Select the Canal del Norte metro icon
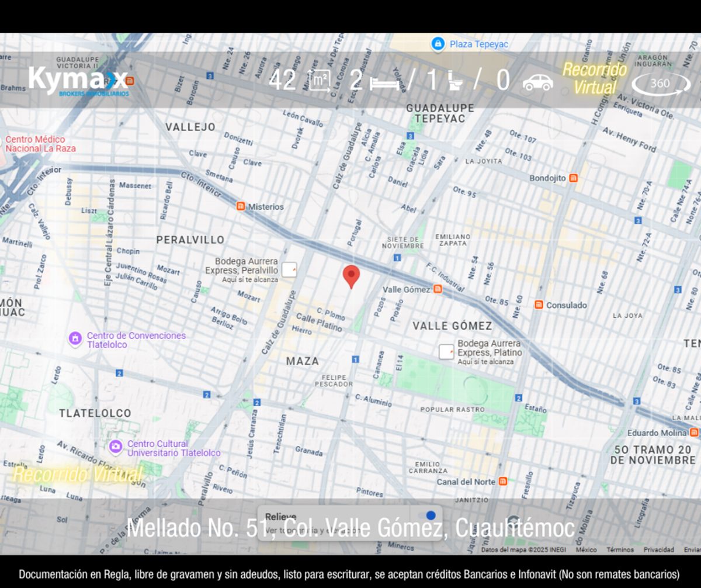The image size is (701, 588). coord(502,482)
